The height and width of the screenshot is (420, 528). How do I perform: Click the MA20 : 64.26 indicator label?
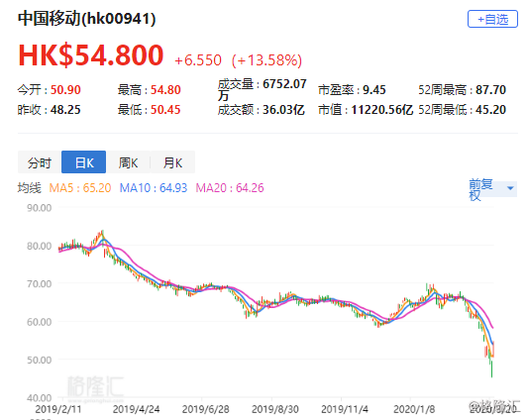coord(230,187)
